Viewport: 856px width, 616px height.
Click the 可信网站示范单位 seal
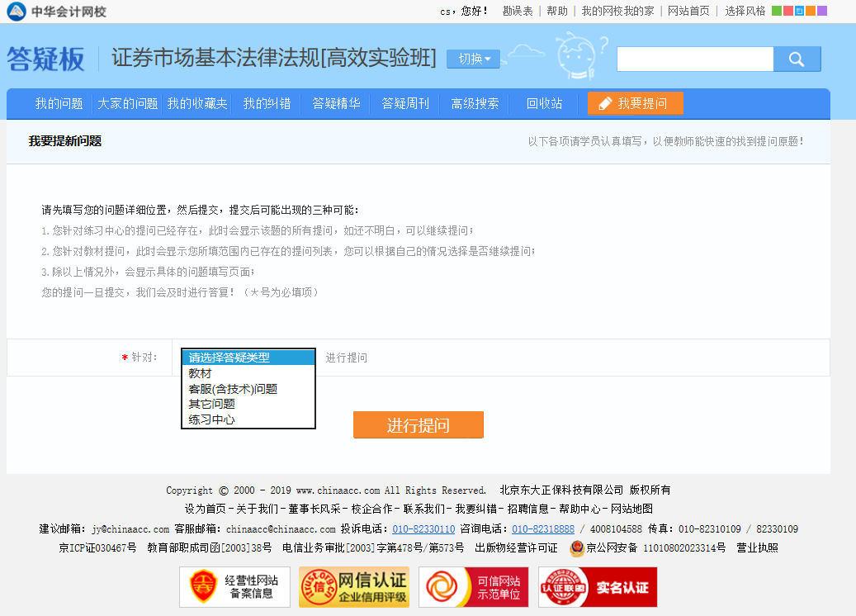coord(473,586)
